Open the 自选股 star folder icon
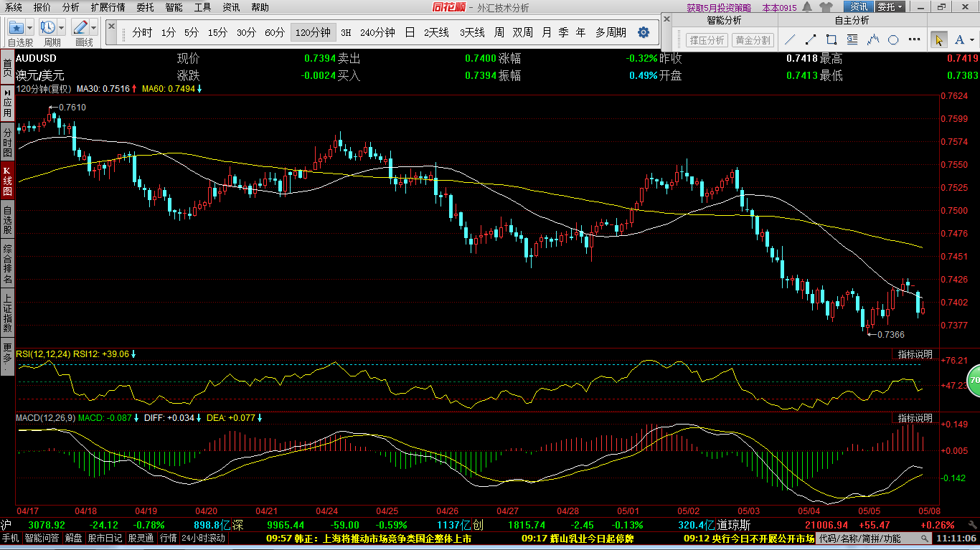The width and height of the screenshot is (980, 550). click(x=15, y=27)
